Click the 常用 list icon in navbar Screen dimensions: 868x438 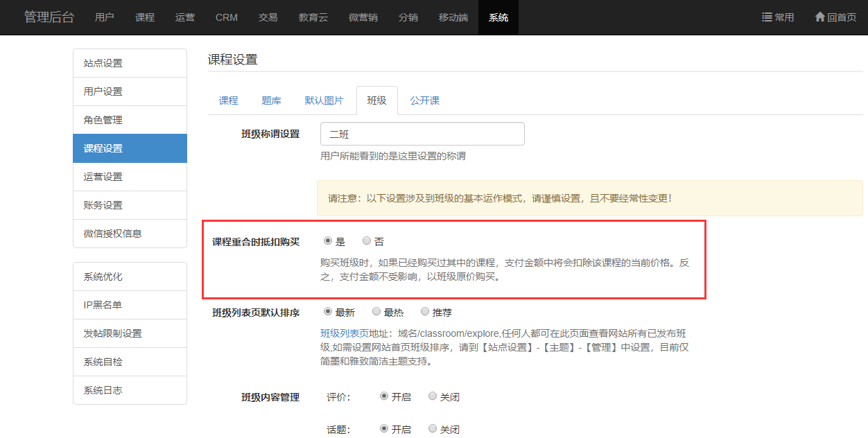pos(767,17)
